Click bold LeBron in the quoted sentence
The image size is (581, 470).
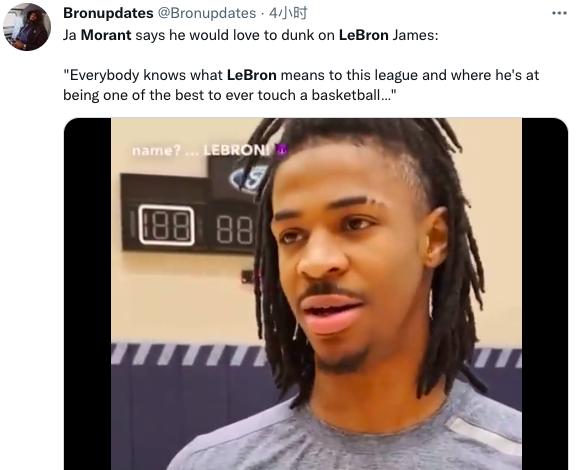[252, 75]
